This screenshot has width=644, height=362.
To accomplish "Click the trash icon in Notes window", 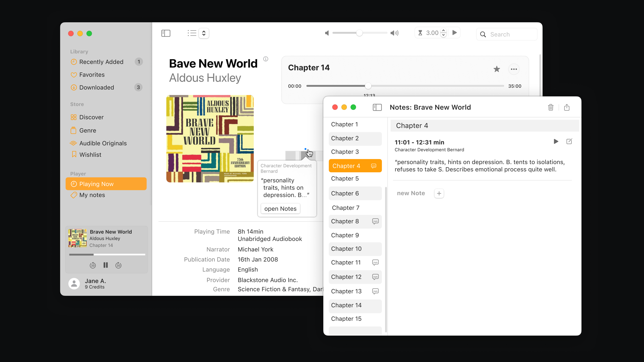I will click(550, 107).
